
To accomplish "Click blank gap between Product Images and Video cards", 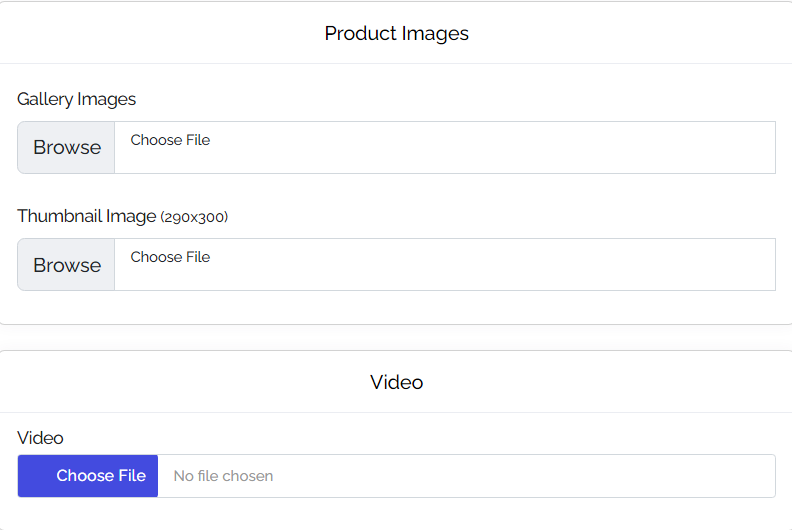I will tap(396, 338).
